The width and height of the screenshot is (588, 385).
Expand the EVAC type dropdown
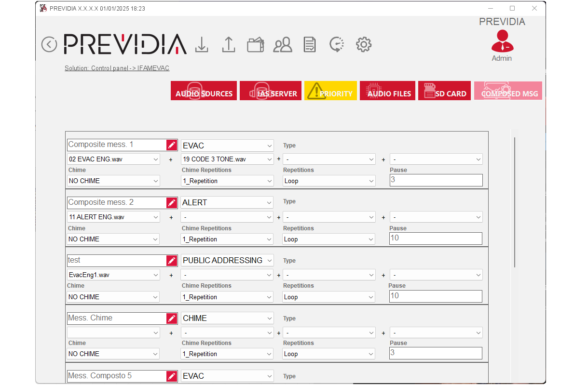(227, 146)
